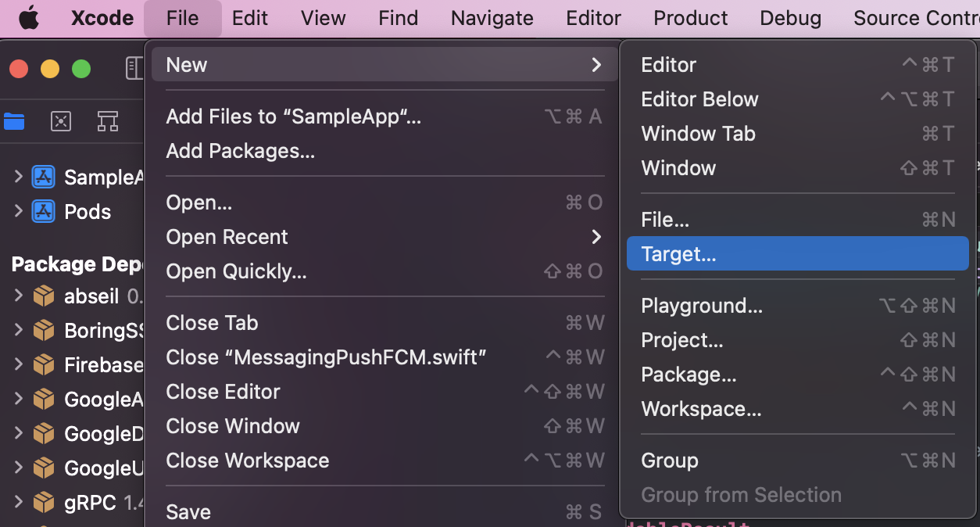
Task: Select the Project navigator folder icon
Action: click(x=14, y=121)
